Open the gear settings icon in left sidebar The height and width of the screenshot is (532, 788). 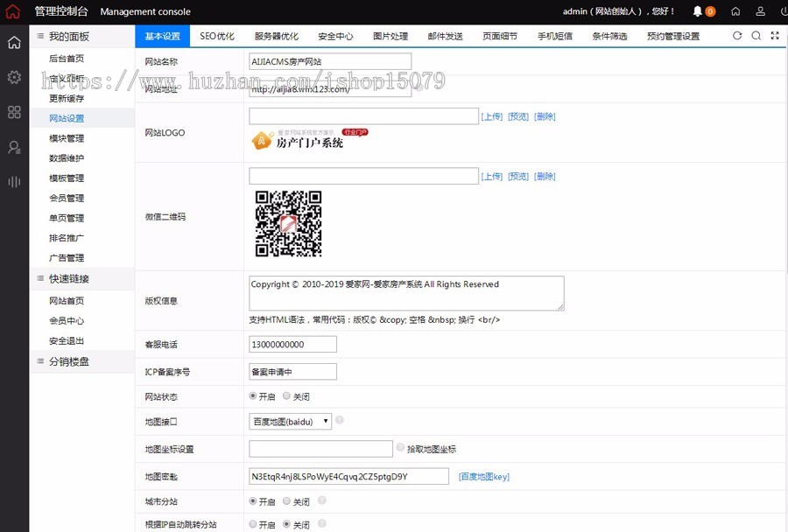(x=14, y=77)
